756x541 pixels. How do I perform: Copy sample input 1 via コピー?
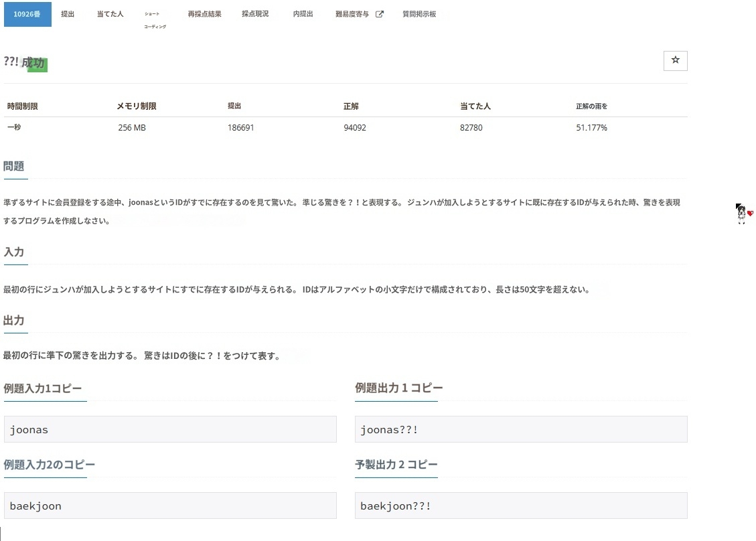[68, 388]
